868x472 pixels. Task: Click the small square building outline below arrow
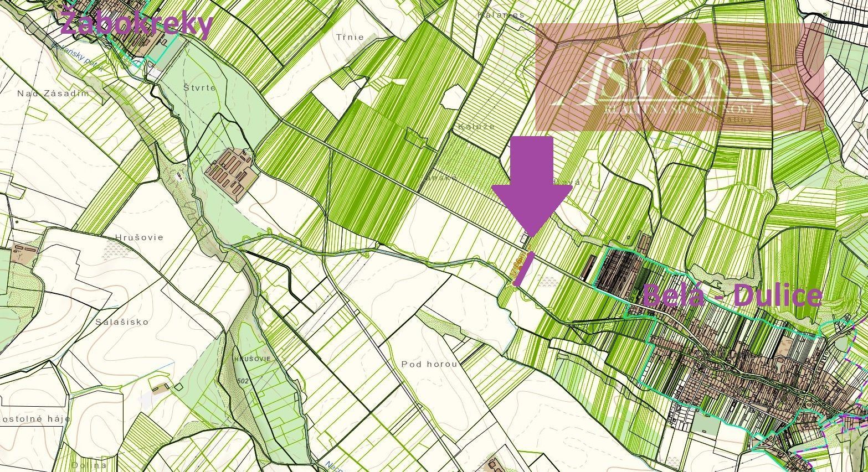tap(524, 240)
